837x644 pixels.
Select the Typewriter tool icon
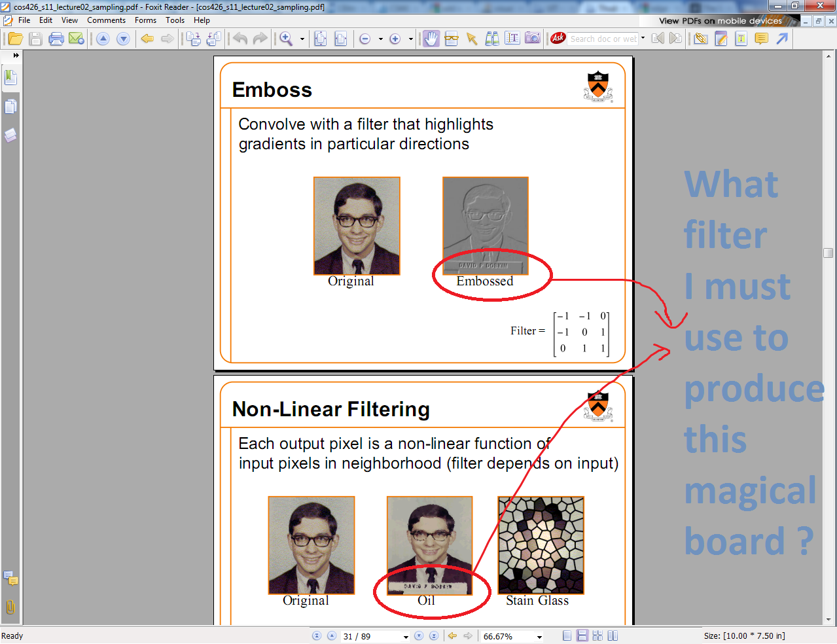(741, 39)
